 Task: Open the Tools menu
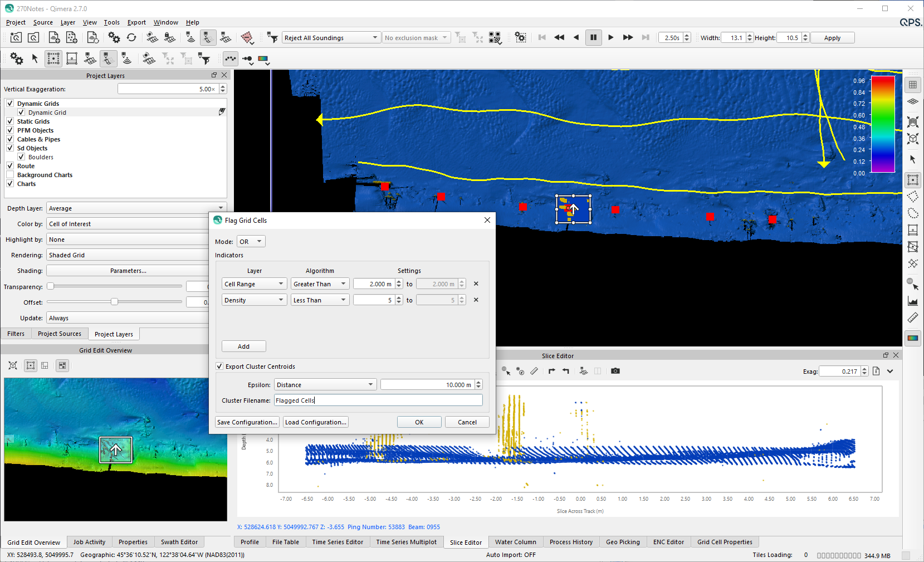coord(111,22)
